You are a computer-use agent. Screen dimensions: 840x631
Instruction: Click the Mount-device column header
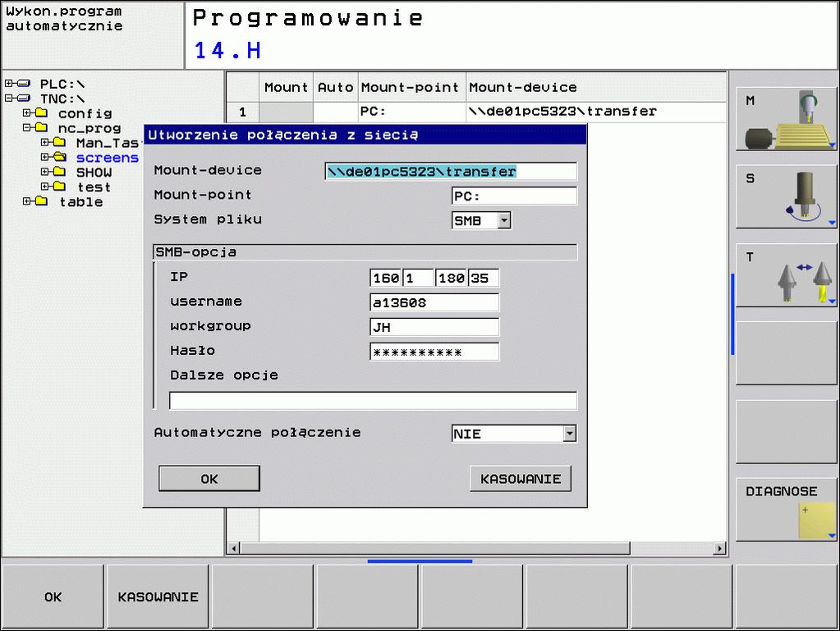pyautogui.click(x=596, y=87)
